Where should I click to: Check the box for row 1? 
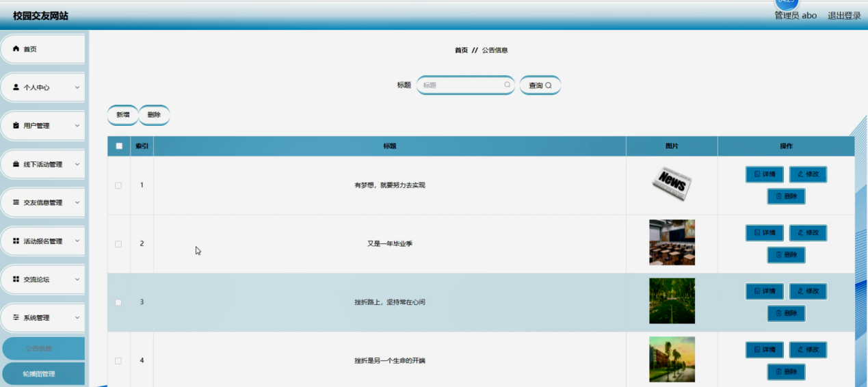coord(118,185)
